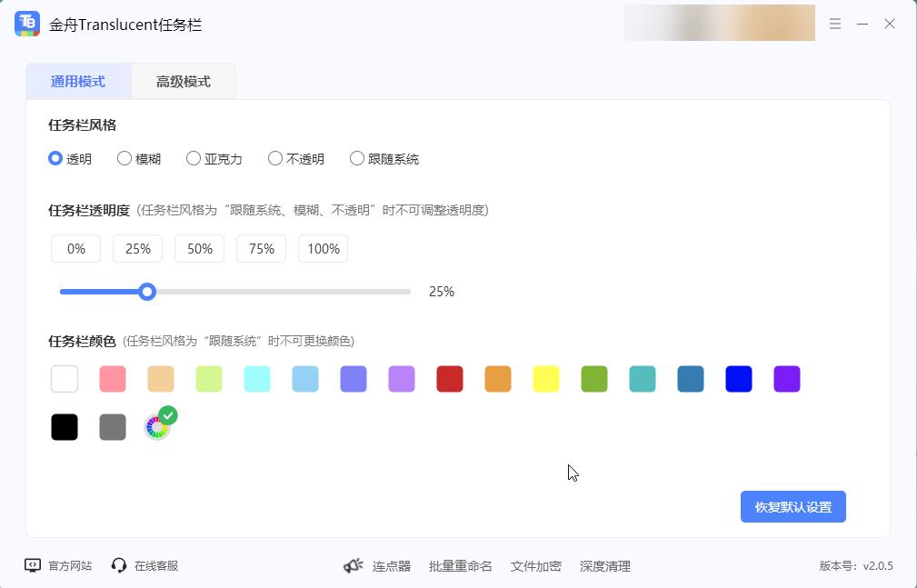Select the dark red taskbar color swatch
This screenshot has width=917, height=588.
(x=450, y=379)
